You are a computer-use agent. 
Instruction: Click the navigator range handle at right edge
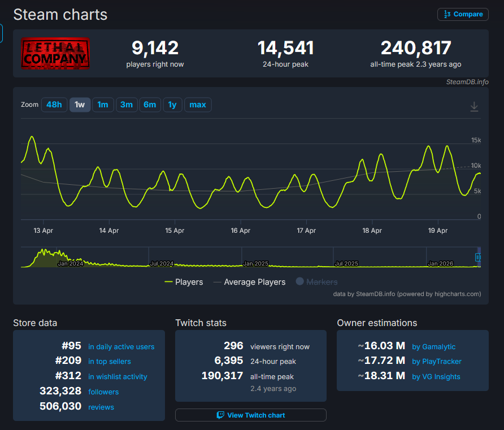click(x=478, y=257)
